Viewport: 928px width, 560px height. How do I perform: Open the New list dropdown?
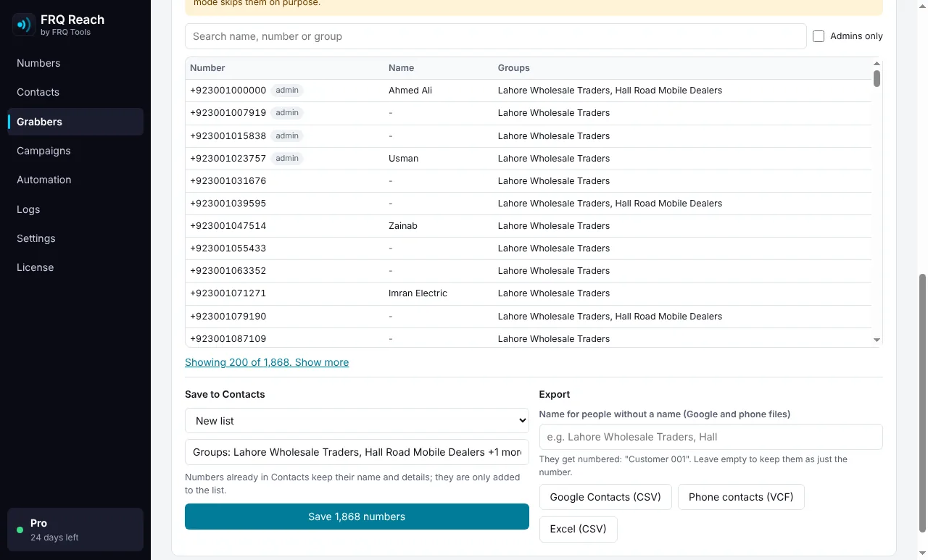[x=357, y=421]
